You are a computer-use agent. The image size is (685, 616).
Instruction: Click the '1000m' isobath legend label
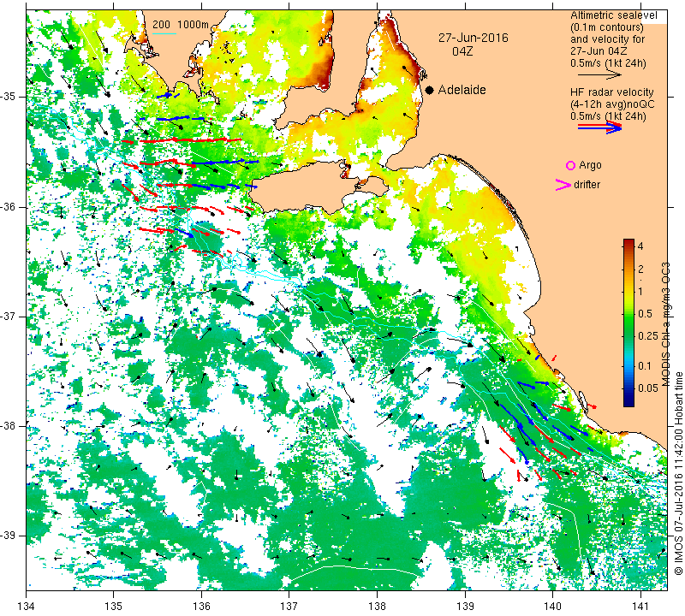pyautogui.click(x=194, y=25)
